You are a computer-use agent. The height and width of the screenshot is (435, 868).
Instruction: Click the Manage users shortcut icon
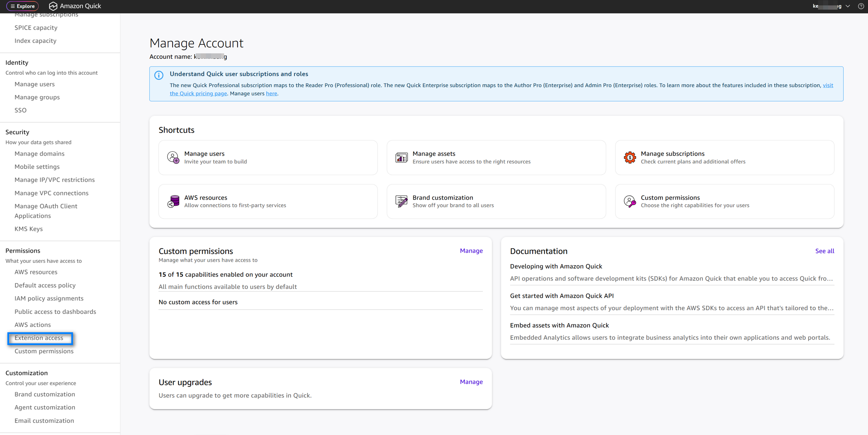[x=173, y=157]
